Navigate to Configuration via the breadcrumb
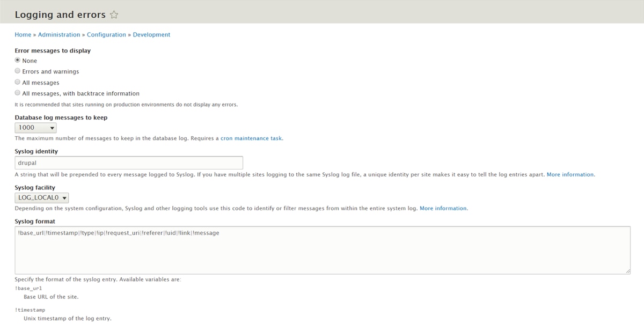Image resolution: width=644 pixels, height=324 pixels. [106, 35]
